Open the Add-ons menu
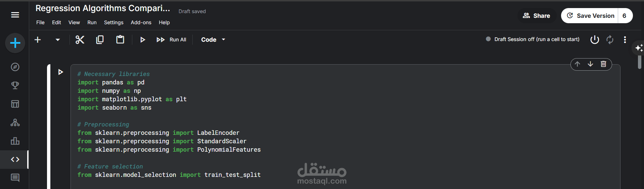The height and width of the screenshot is (189, 644). click(141, 23)
